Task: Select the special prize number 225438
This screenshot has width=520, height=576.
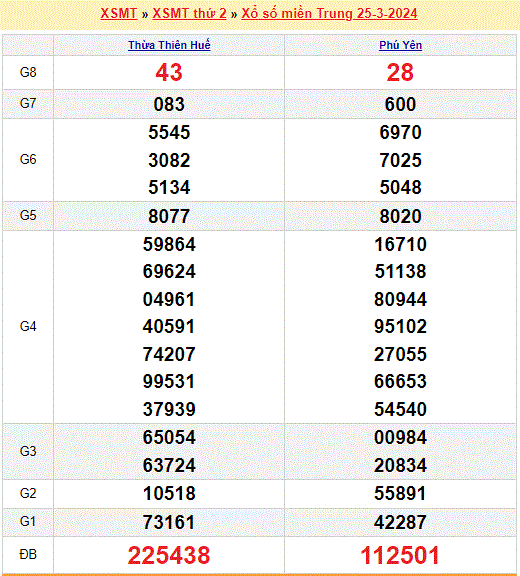Action: pyautogui.click(x=169, y=555)
